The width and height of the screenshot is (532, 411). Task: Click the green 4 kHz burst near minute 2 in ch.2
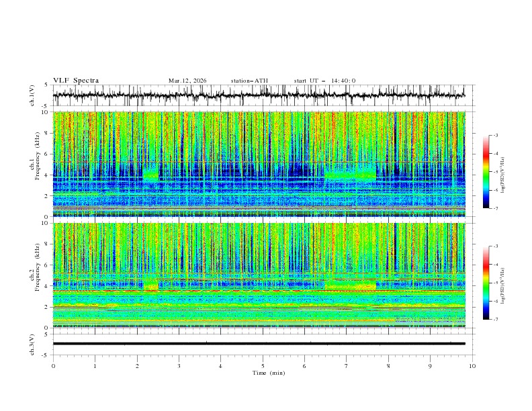[x=151, y=284]
